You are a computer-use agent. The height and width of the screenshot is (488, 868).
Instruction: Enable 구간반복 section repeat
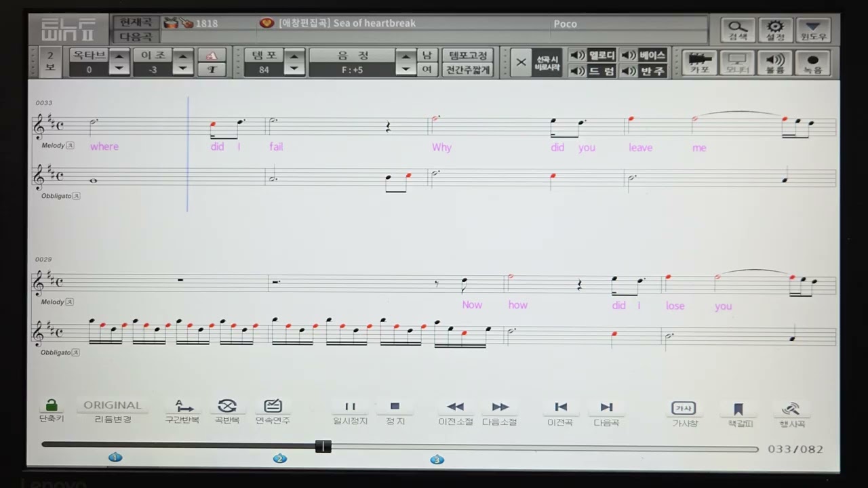coord(182,411)
